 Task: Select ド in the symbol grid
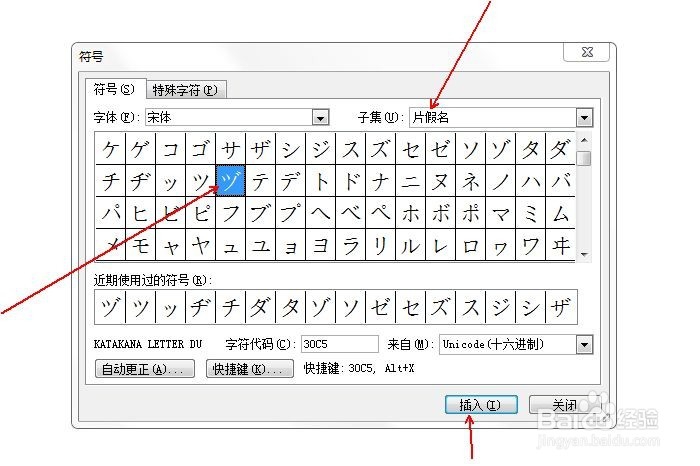(x=350, y=181)
